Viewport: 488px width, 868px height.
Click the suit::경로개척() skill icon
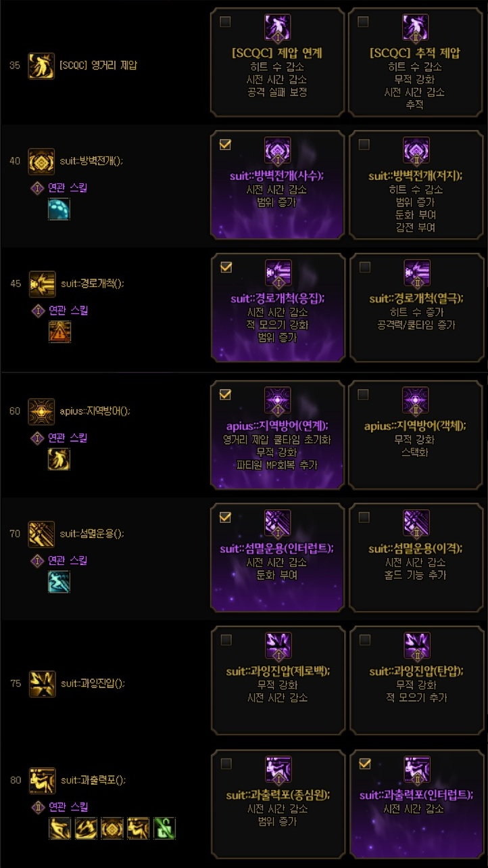pyautogui.click(x=42, y=284)
